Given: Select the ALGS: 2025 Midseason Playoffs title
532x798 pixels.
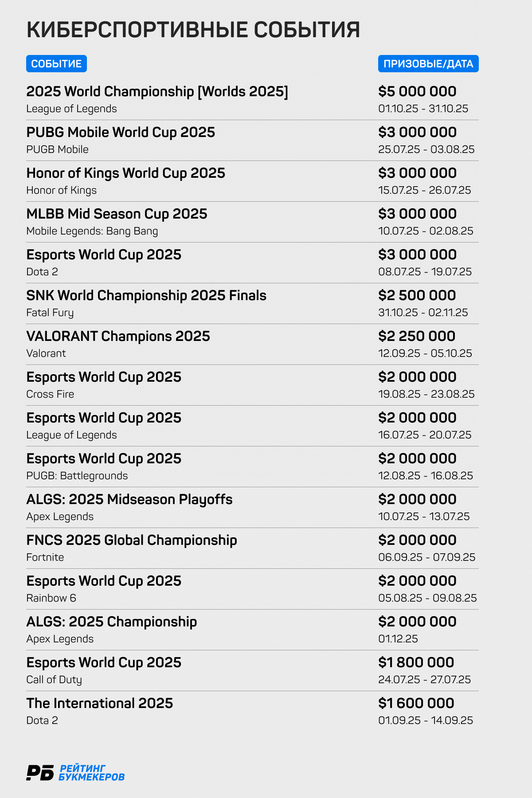Looking at the screenshot, I should pyautogui.click(x=129, y=500).
